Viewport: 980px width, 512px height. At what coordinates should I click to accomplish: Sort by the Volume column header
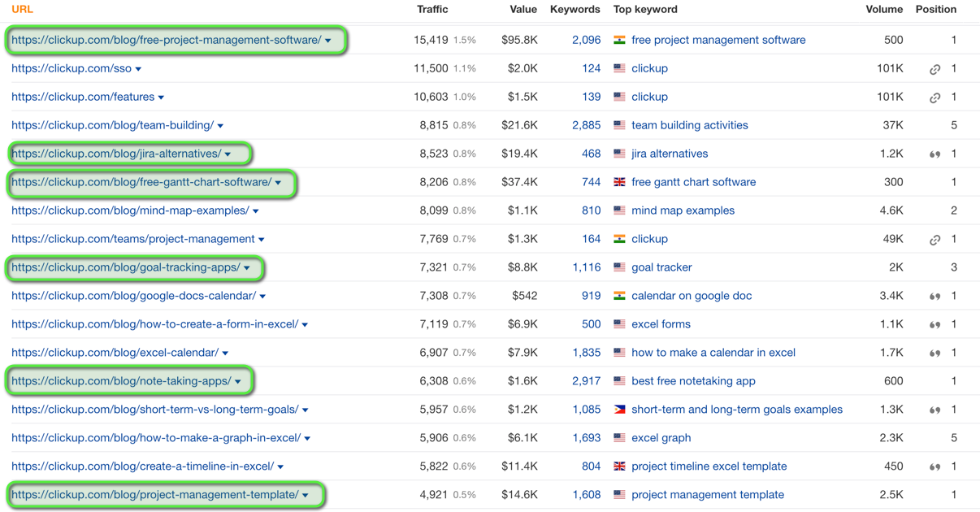pyautogui.click(x=884, y=10)
